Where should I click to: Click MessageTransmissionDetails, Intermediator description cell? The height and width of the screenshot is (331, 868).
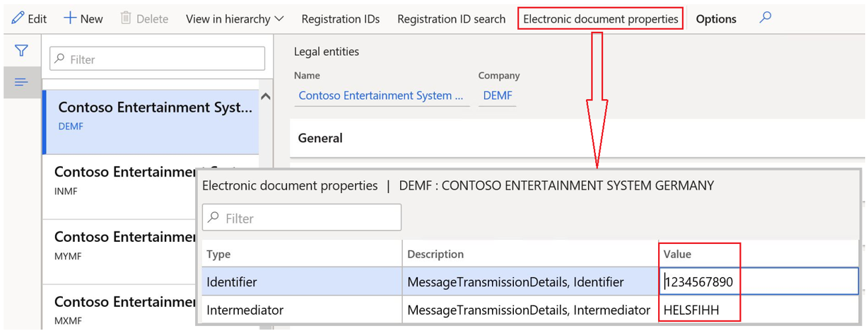click(530, 310)
